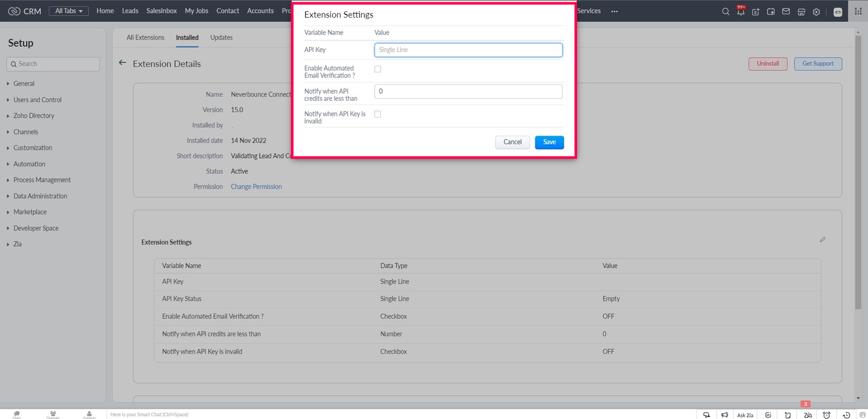The width and height of the screenshot is (868, 419).
Task: Go to Home tab
Action: [x=105, y=11]
